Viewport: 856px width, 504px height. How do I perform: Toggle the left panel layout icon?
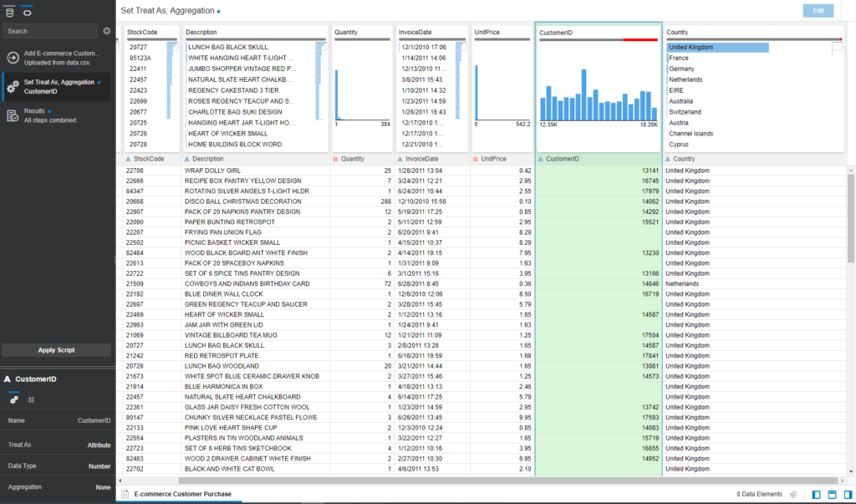pyautogui.click(x=816, y=494)
